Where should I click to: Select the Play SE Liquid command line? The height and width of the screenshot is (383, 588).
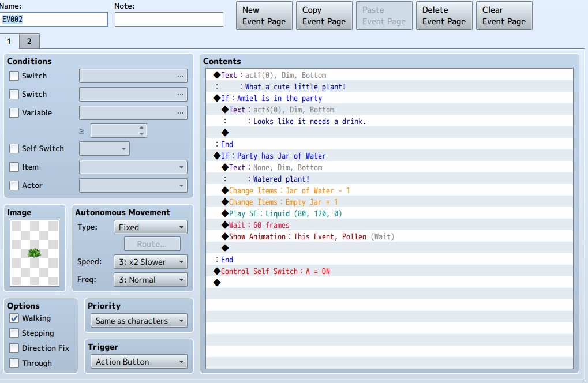coord(389,213)
